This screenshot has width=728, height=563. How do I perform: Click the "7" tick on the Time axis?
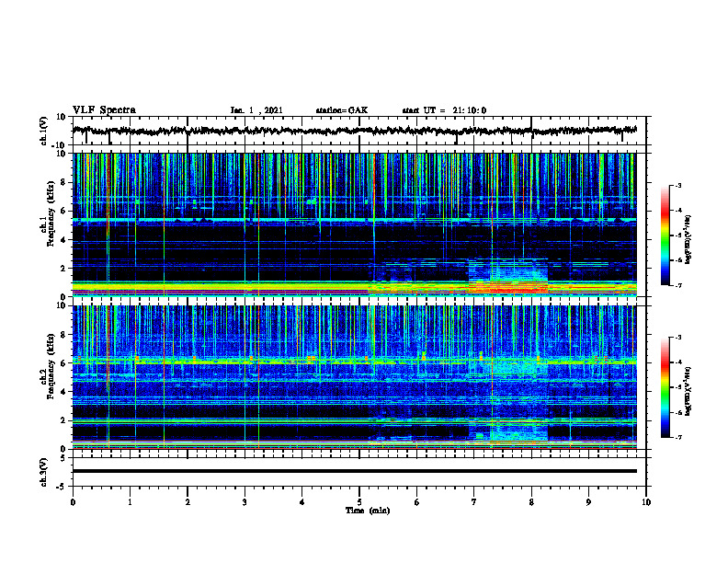coord(474,502)
